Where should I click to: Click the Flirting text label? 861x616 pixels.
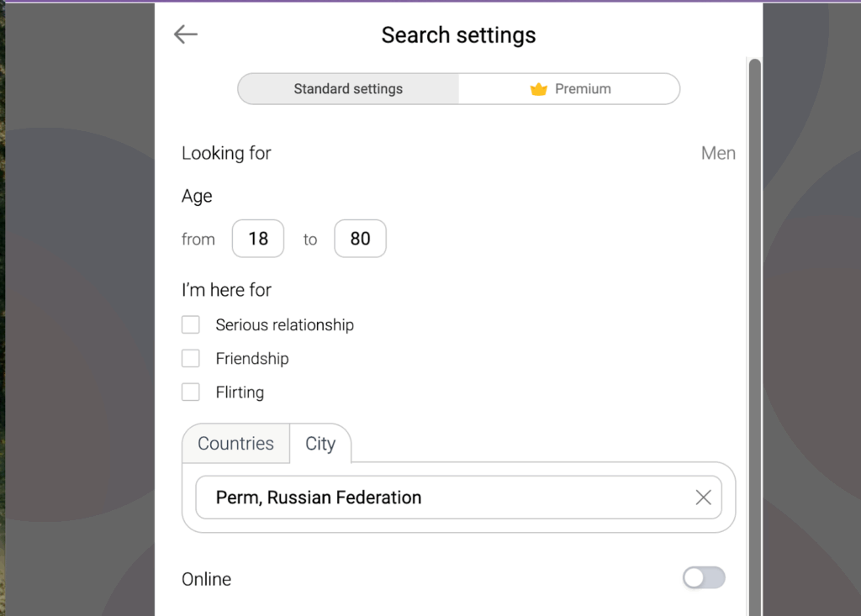click(x=240, y=392)
